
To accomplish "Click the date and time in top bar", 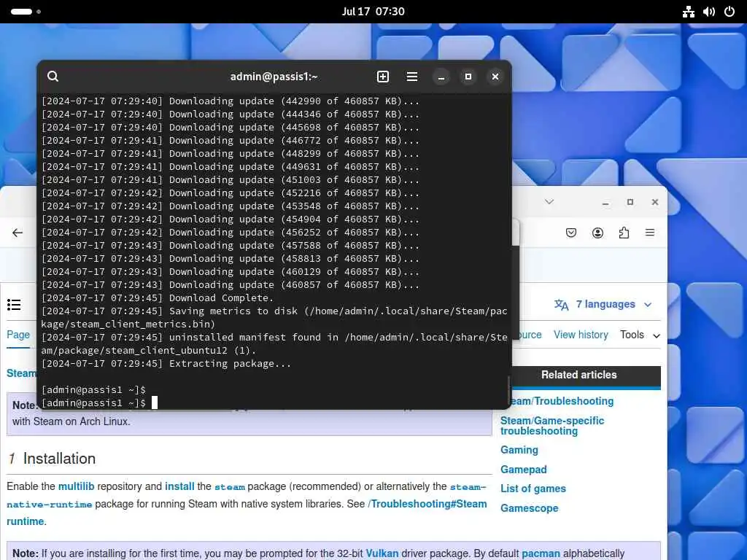I will click(373, 12).
